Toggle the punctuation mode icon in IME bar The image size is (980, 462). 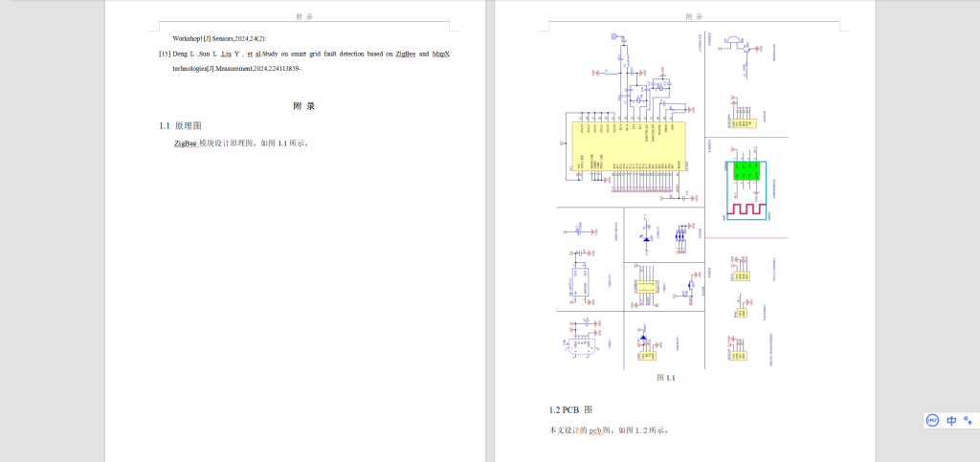point(968,420)
